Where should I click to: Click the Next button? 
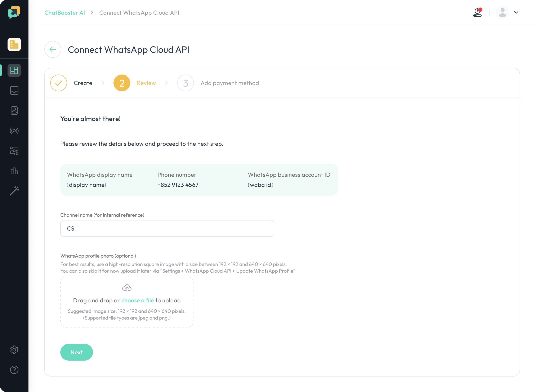pos(77,352)
